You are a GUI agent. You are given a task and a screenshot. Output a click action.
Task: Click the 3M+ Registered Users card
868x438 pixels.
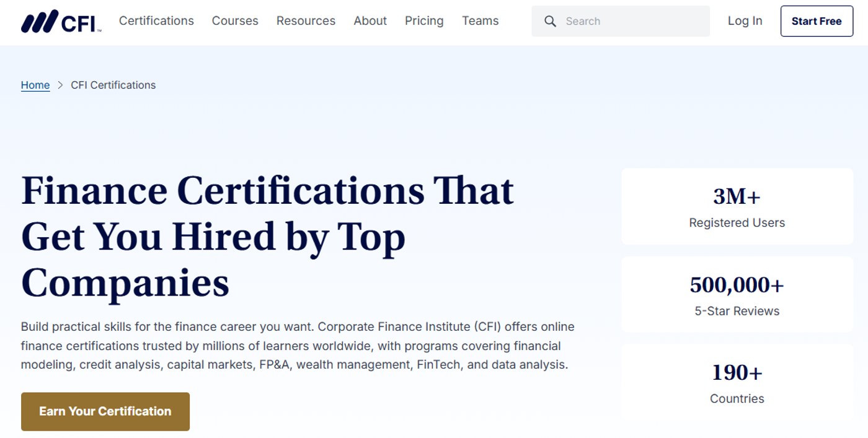coord(737,206)
